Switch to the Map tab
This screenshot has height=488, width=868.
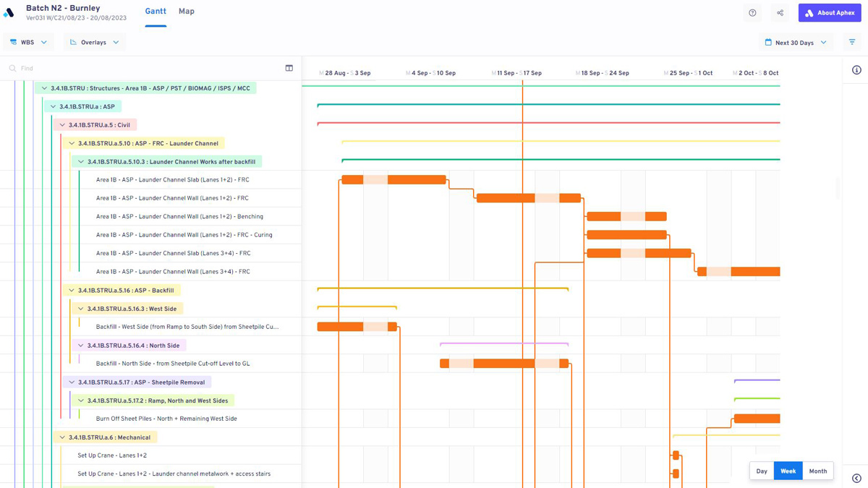[x=186, y=12]
